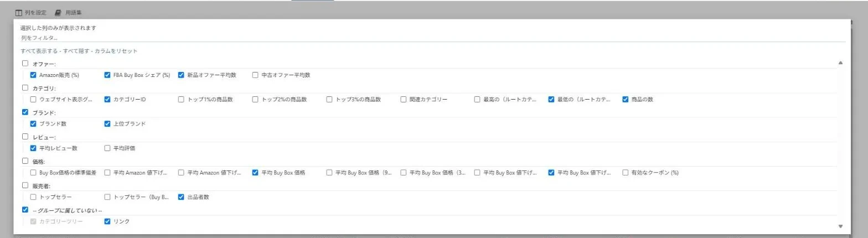
Task: Uncheck 商品の数 column
Action: coord(626,99)
